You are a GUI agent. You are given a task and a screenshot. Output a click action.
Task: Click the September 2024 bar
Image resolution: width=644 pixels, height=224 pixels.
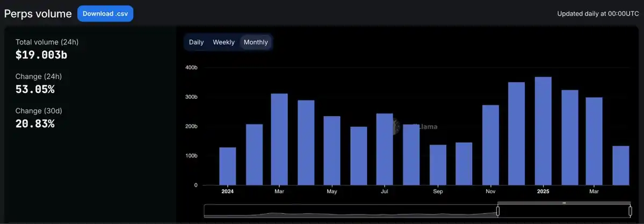click(438, 165)
